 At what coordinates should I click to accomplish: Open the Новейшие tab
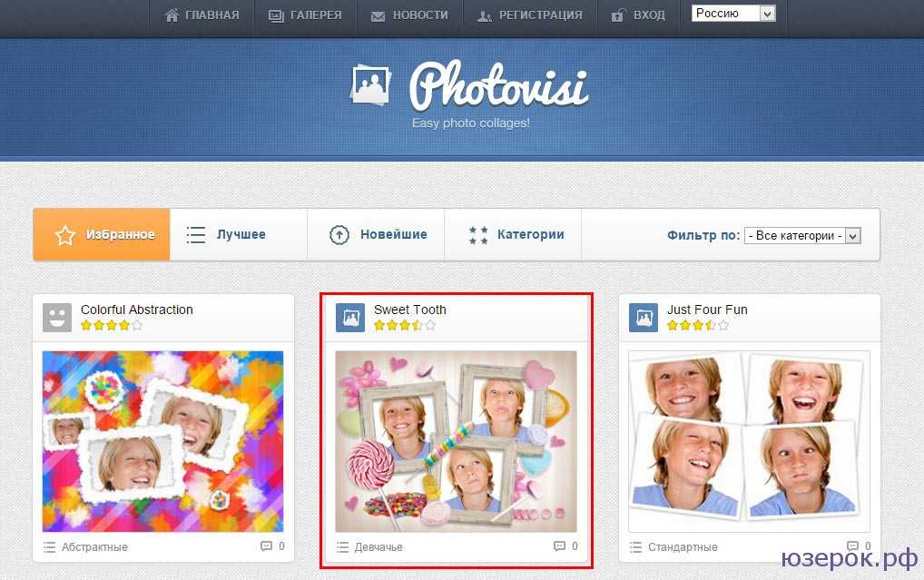click(x=376, y=234)
